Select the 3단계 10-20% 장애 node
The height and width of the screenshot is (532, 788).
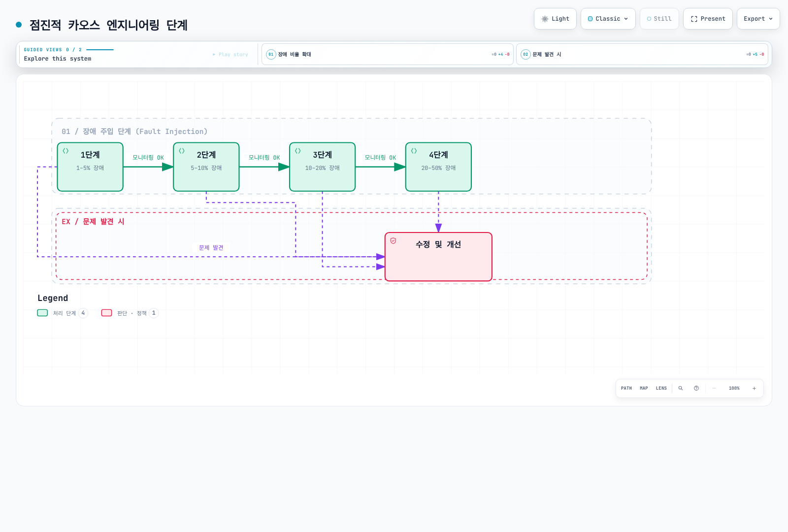(323, 167)
